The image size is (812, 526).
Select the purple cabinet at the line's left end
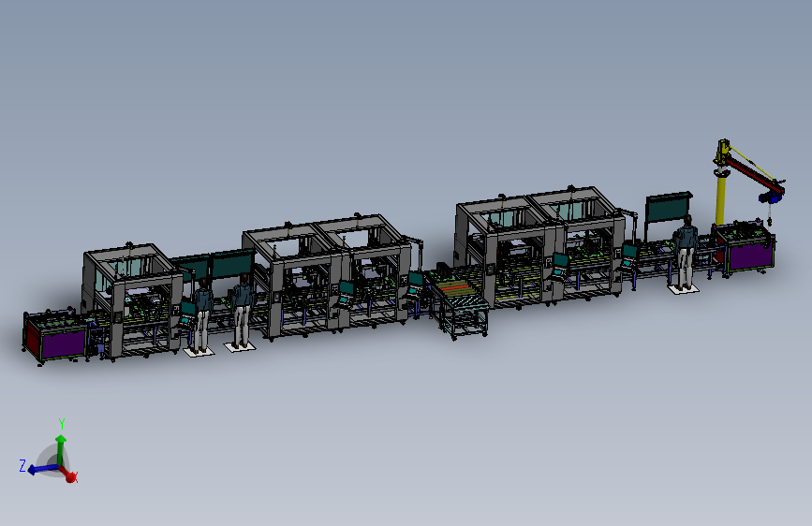point(63,345)
